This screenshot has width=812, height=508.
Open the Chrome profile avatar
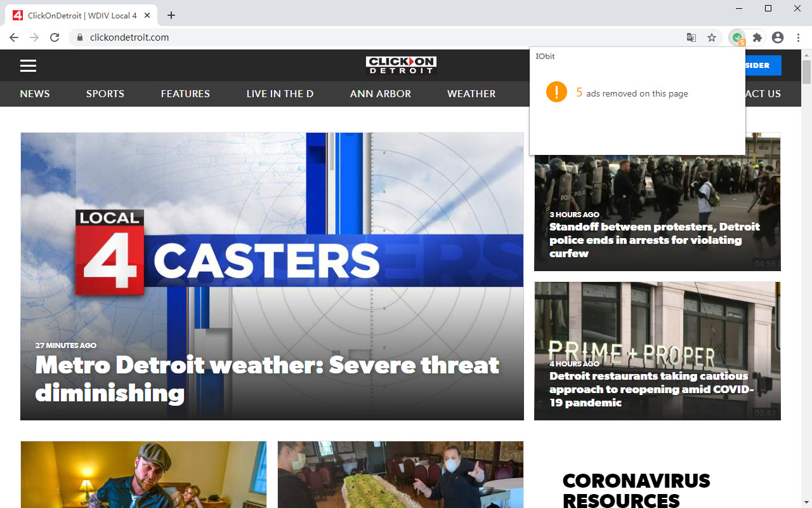click(778, 37)
